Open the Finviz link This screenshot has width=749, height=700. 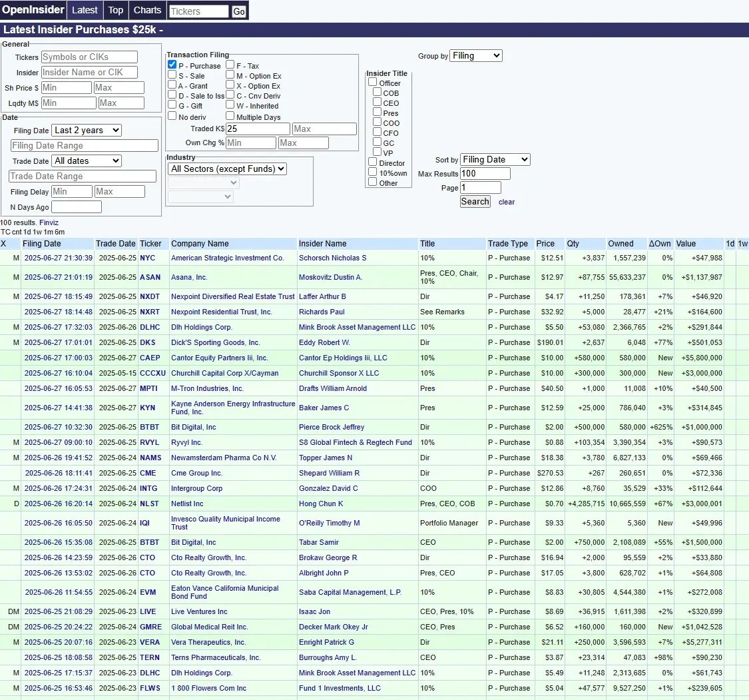click(49, 222)
